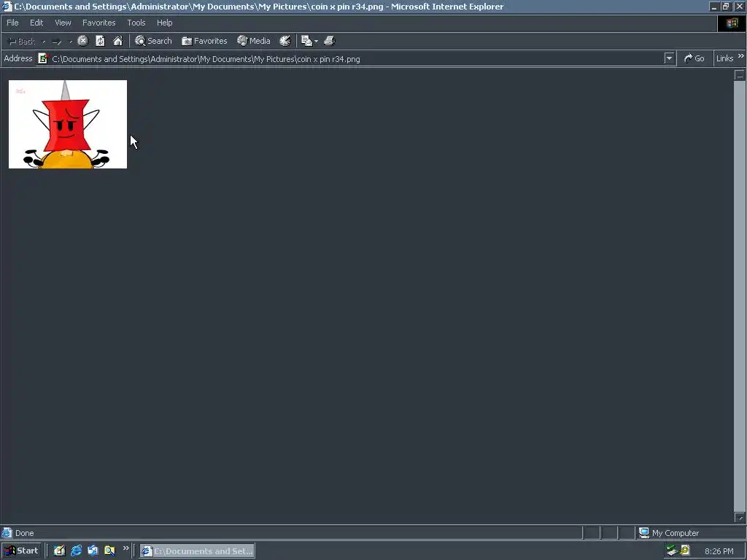Click the fourth quick launch search icon

coord(109,551)
